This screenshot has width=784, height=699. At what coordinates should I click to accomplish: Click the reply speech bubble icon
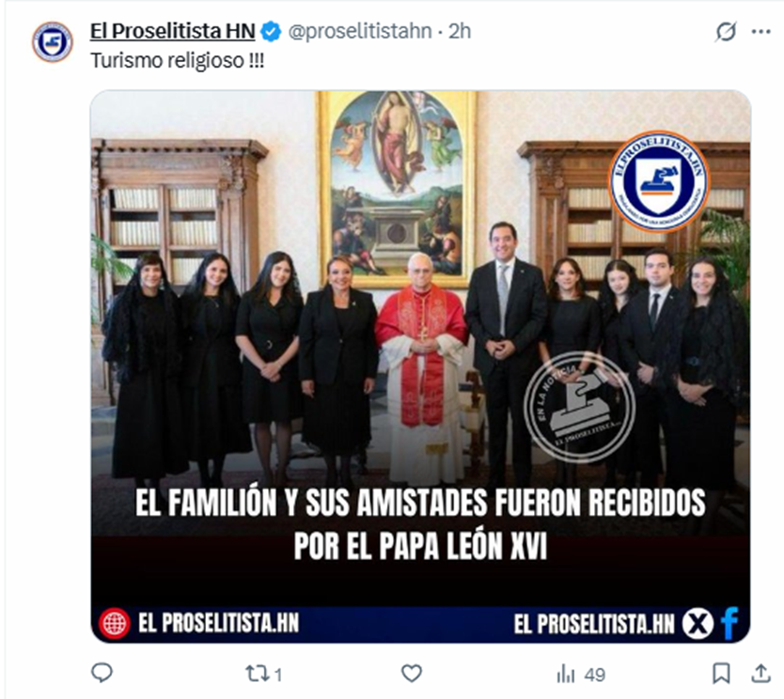(x=102, y=674)
